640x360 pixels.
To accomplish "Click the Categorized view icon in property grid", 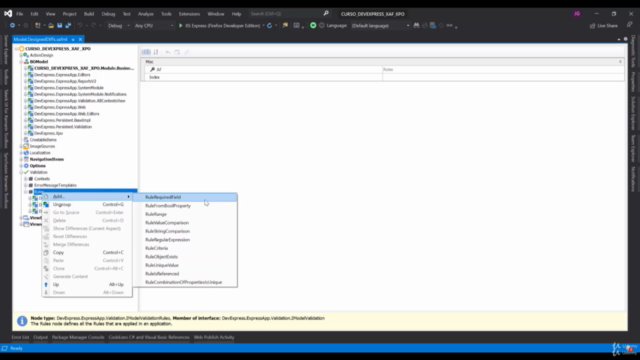I will 146,52.
